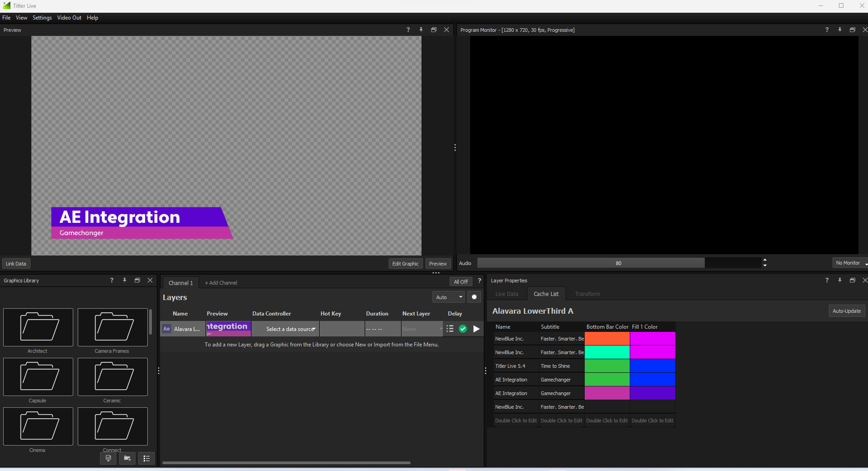This screenshot has height=471, width=868.
Task: Click the add folder icon in Graphics Library
Action: click(127, 458)
